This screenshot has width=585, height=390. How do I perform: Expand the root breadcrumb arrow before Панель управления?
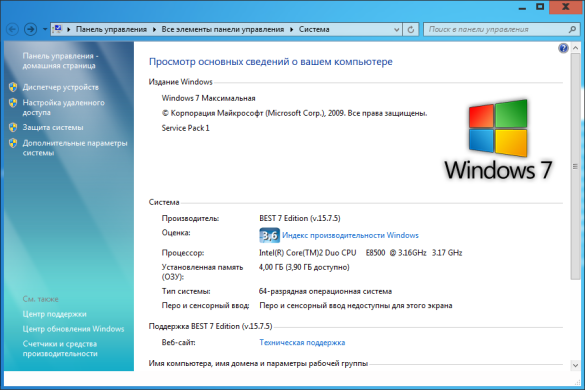click(x=69, y=29)
